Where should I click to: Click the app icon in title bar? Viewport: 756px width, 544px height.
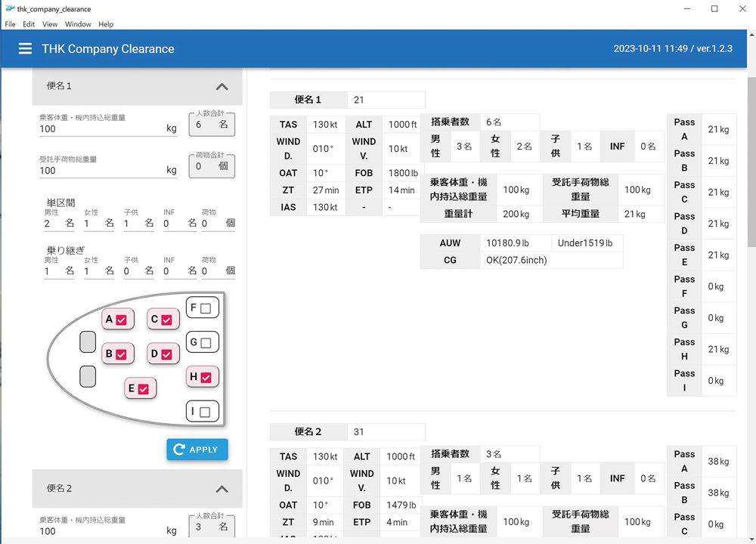coord(9,9)
